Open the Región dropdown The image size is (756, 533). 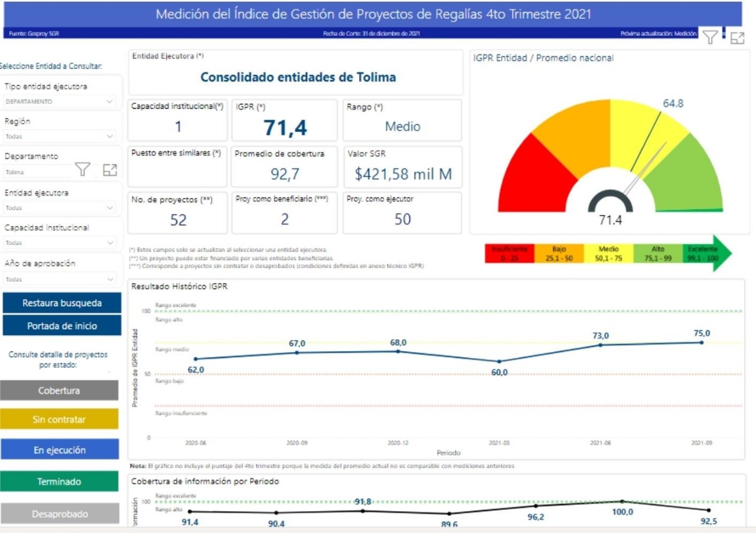coord(110,136)
